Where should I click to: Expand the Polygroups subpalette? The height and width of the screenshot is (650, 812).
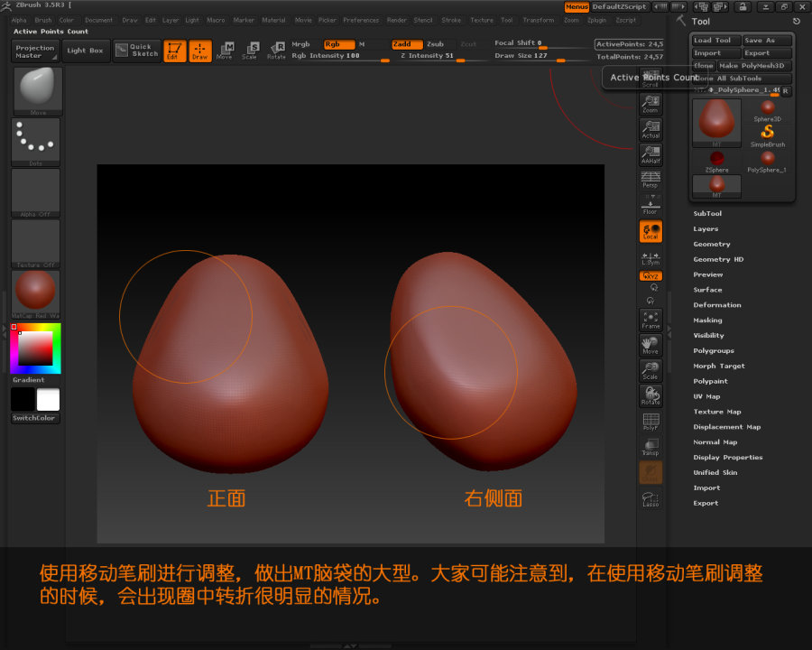pyautogui.click(x=714, y=351)
